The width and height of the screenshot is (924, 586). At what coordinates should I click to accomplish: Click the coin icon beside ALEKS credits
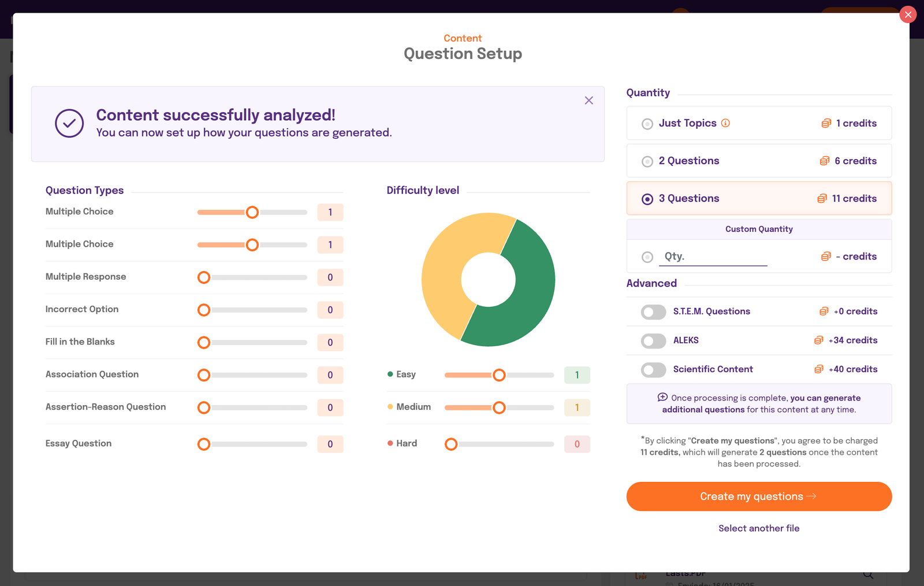818,340
